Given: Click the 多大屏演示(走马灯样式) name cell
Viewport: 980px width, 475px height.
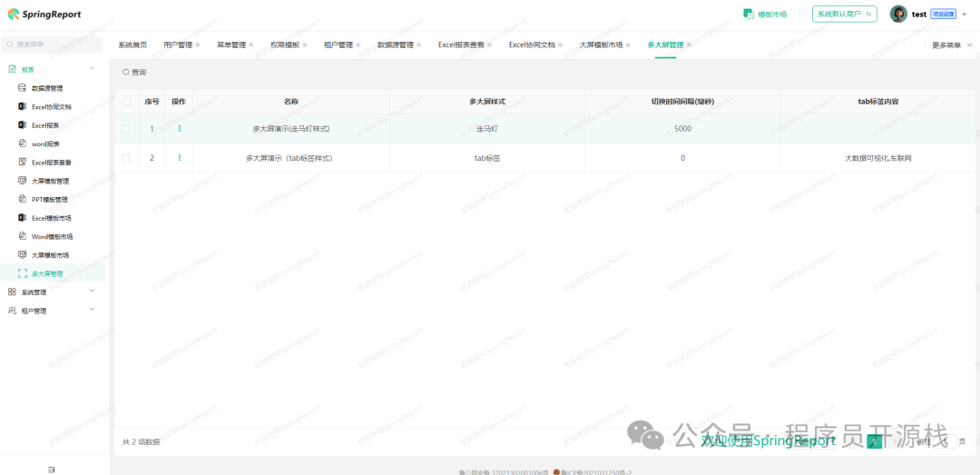Looking at the screenshot, I should (x=291, y=129).
